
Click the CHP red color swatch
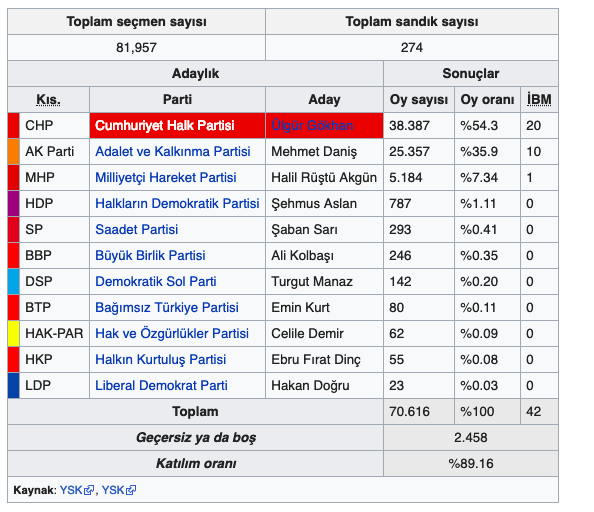[14, 125]
